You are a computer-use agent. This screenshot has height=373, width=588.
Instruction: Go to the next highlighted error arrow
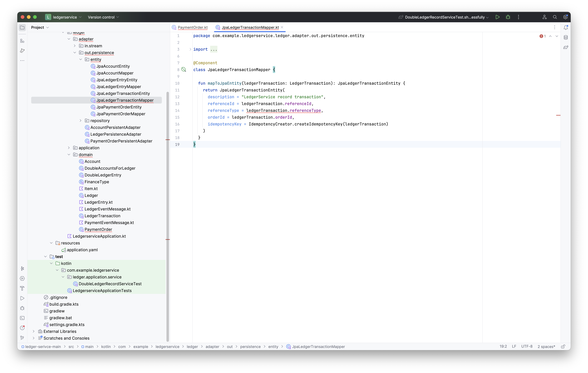click(557, 36)
